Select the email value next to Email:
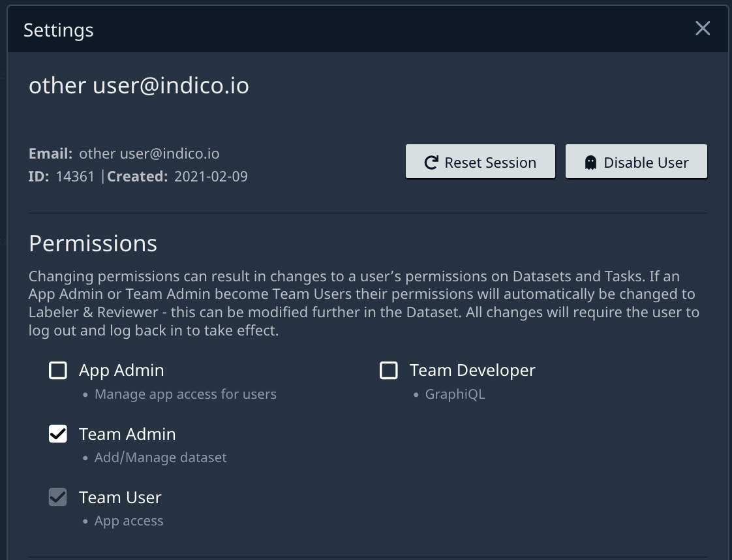732x560 pixels. coord(149,154)
